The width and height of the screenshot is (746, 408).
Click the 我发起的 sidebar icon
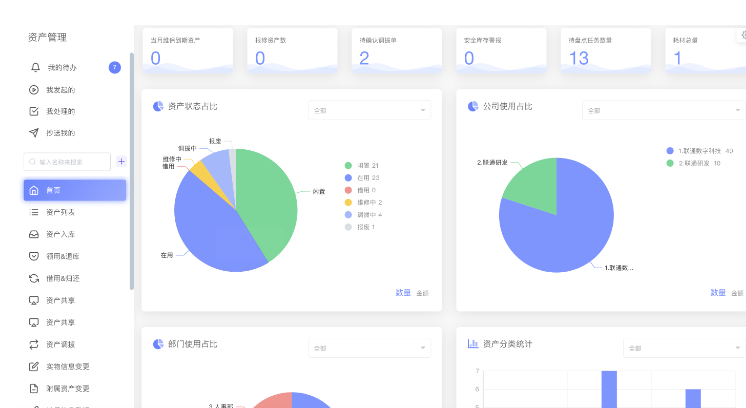click(36, 90)
